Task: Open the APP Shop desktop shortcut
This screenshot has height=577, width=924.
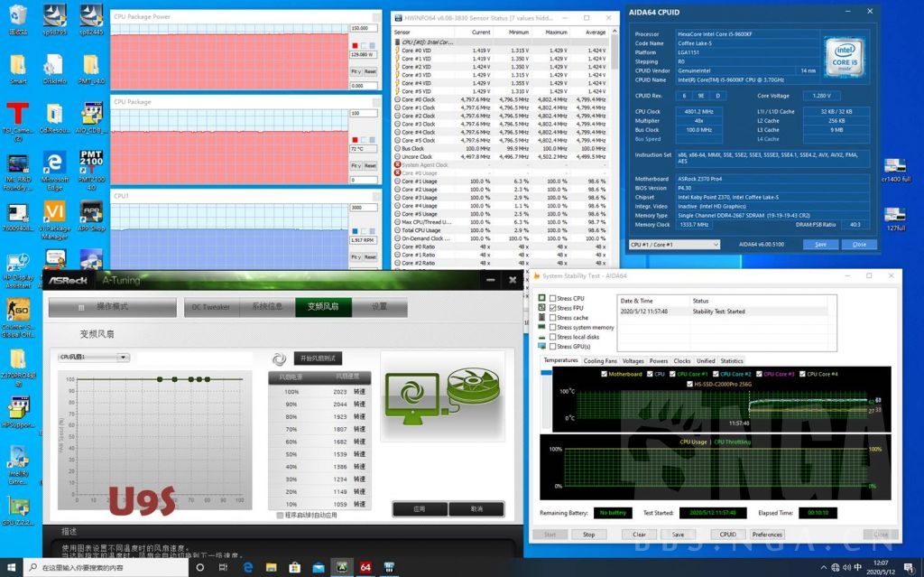Action: click(x=91, y=216)
